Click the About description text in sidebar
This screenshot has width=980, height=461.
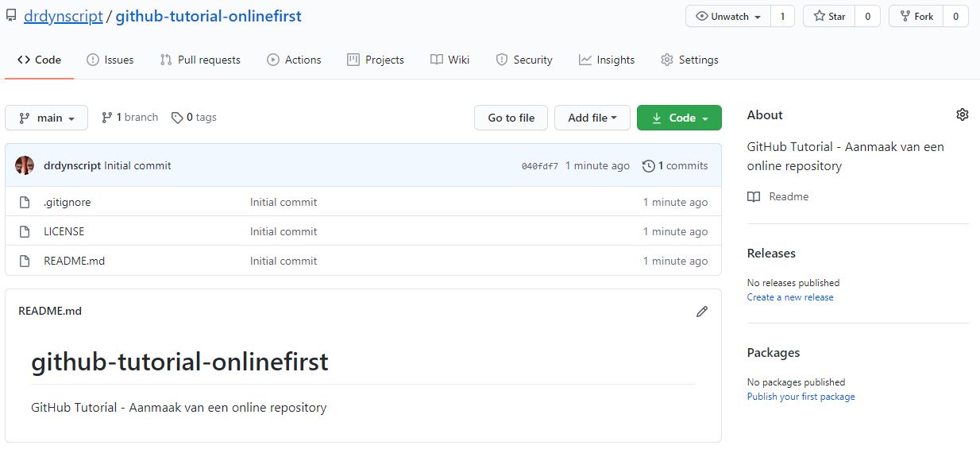[846, 157]
